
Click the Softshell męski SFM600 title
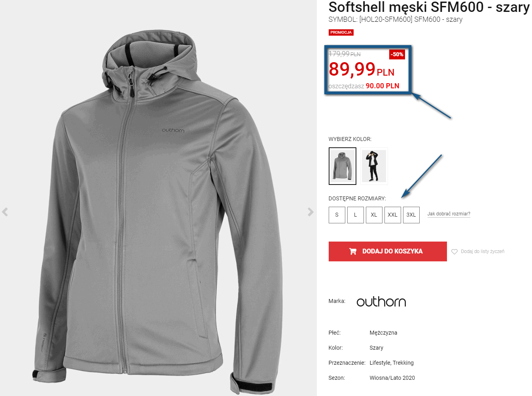click(429, 7)
